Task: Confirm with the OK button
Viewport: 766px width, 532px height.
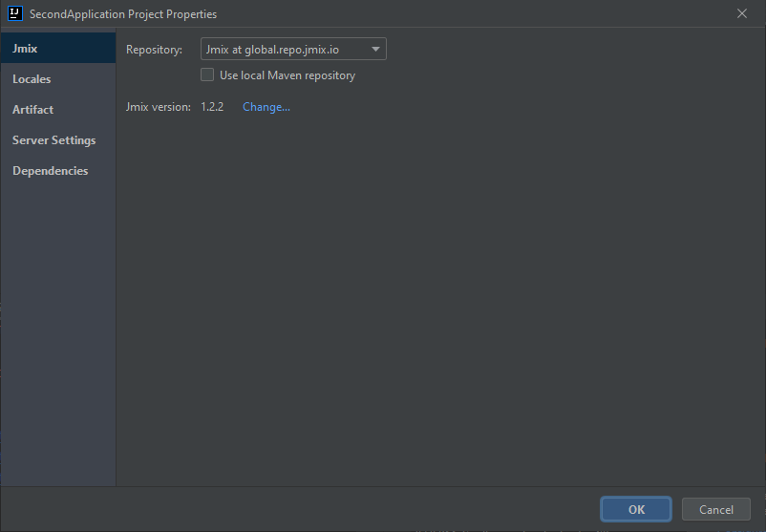Action: [636, 509]
